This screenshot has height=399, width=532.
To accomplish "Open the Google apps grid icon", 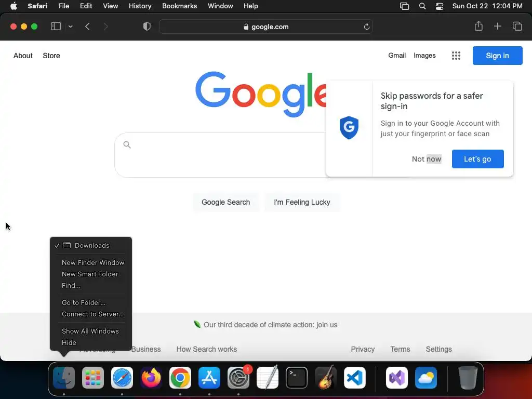I will (x=456, y=56).
